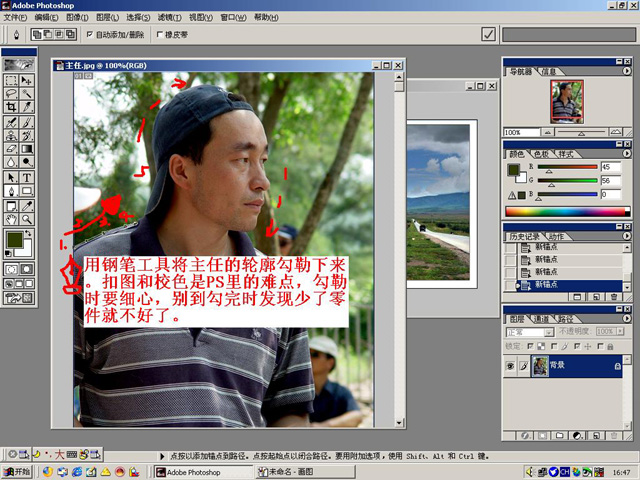Switch to Quick Mask mode
The width and height of the screenshot is (640, 480).
[27, 269]
